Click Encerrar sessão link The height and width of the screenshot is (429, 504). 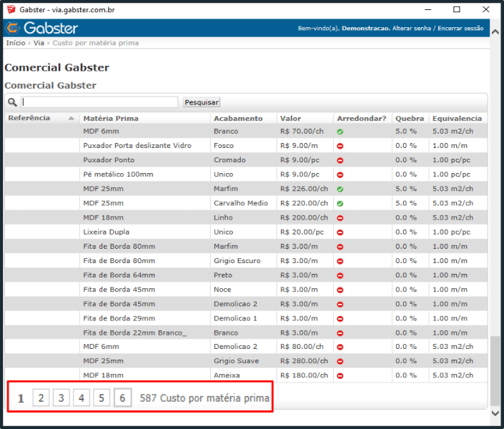point(460,29)
